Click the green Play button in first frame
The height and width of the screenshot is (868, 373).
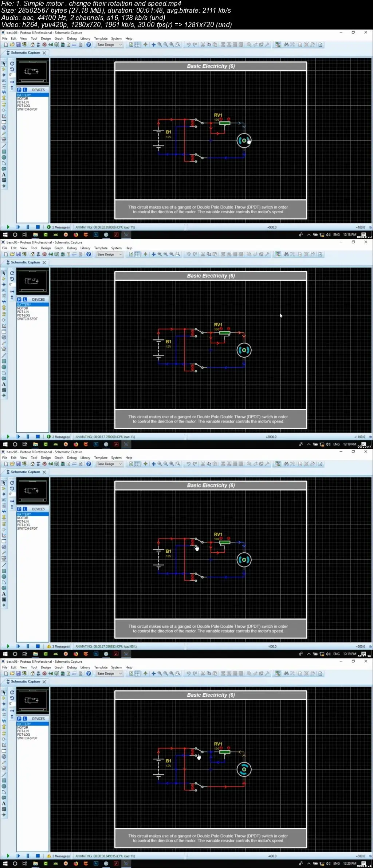pos(8,227)
